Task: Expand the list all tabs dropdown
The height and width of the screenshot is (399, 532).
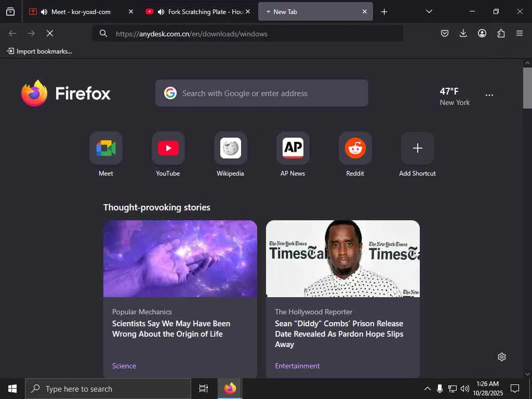Action: tap(429, 11)
